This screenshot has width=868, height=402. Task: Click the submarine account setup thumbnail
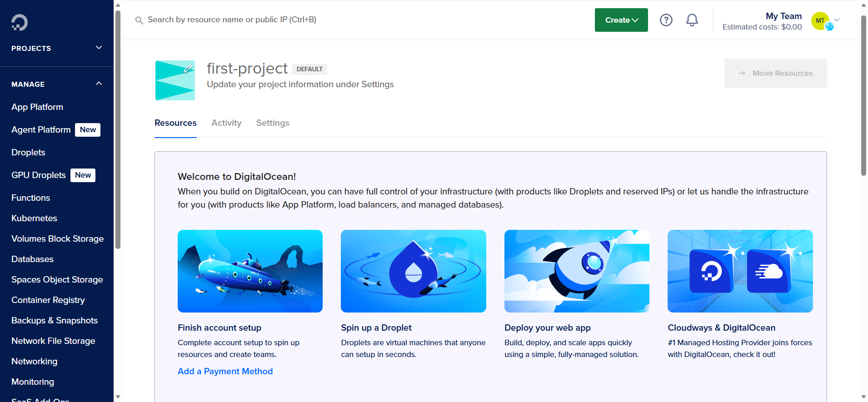[x=250, y=271]
